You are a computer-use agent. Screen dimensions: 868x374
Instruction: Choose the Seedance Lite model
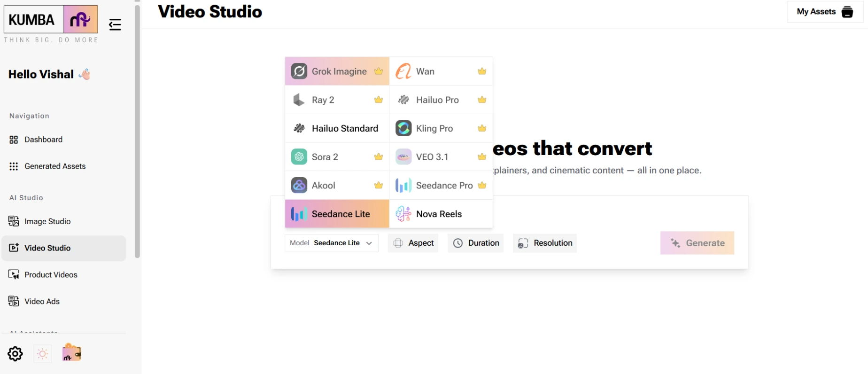[x=337, y=214]
